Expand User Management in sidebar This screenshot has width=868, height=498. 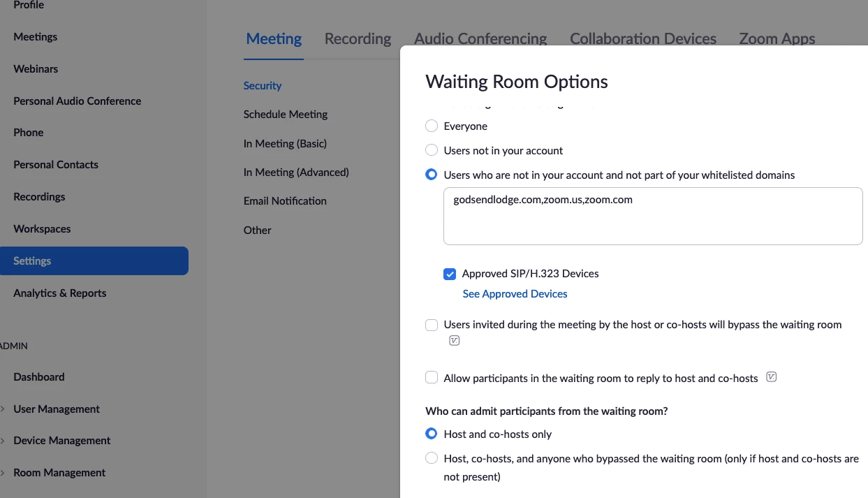pos(3,409)
